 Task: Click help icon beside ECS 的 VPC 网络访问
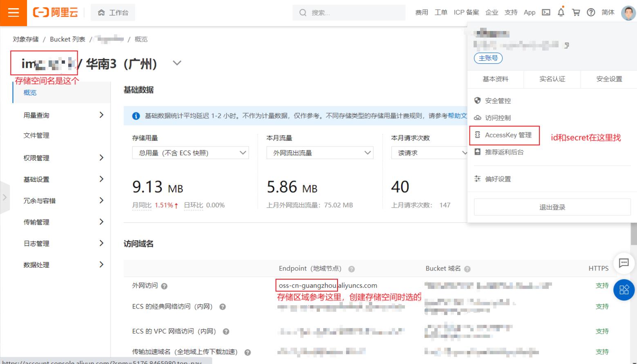point(226,332)
